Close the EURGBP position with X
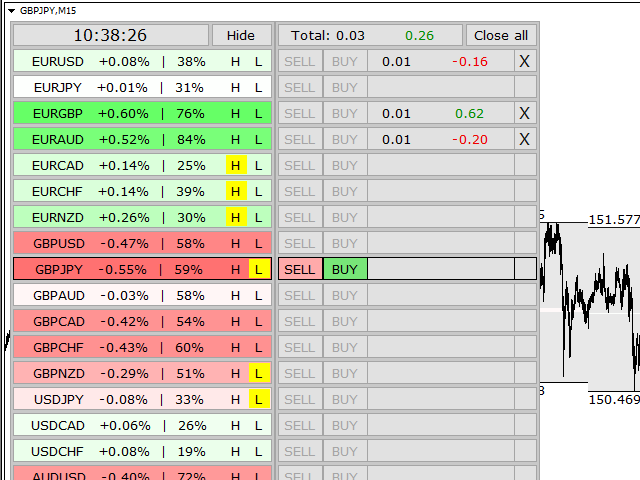This screenshot has width=640, height=480. tap(525, 113)
